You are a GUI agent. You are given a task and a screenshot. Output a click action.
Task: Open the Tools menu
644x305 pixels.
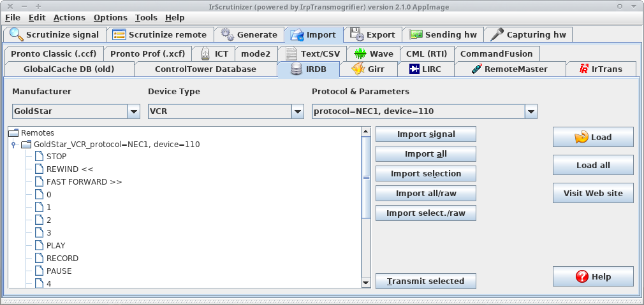tap(146, 18)
